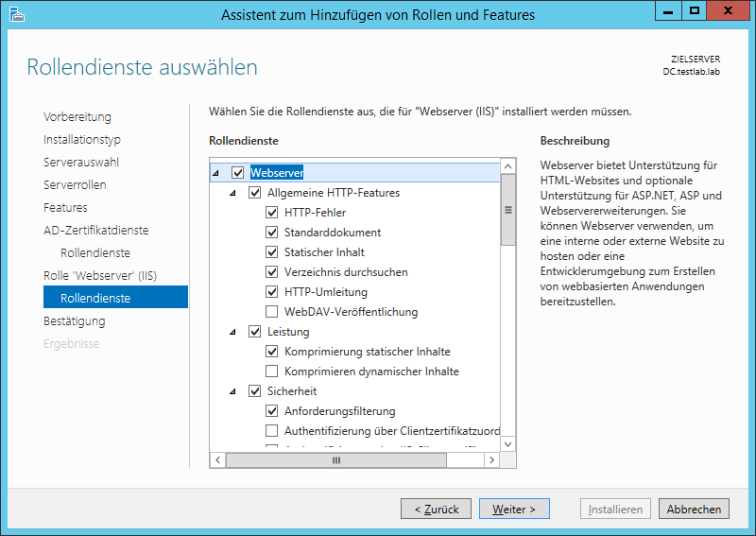Select the HTTP-Fehler row label
The width and height of the screenshot is (756, 536).
[x=315, y=213]
